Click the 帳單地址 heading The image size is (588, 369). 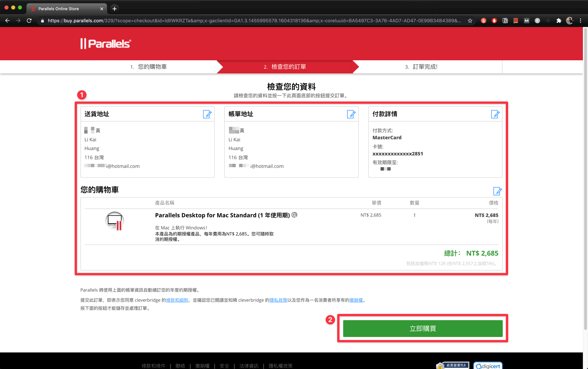tap(241, 114)
